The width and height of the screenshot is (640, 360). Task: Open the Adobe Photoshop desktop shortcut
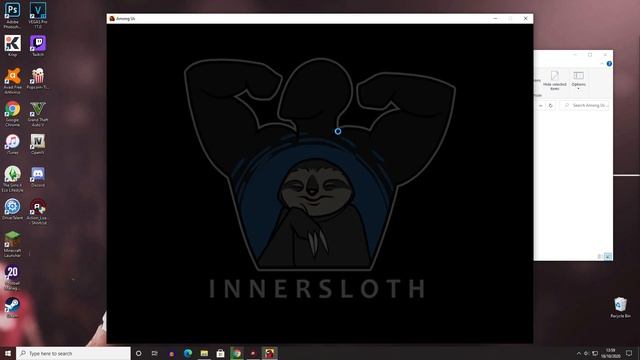tap(12, 15)
